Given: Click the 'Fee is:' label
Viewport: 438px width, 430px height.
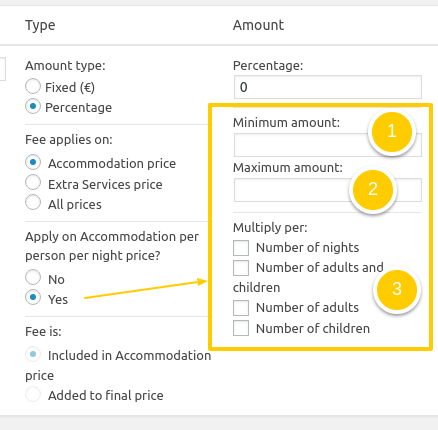Looking at the screenshot, I should (43, 332).
